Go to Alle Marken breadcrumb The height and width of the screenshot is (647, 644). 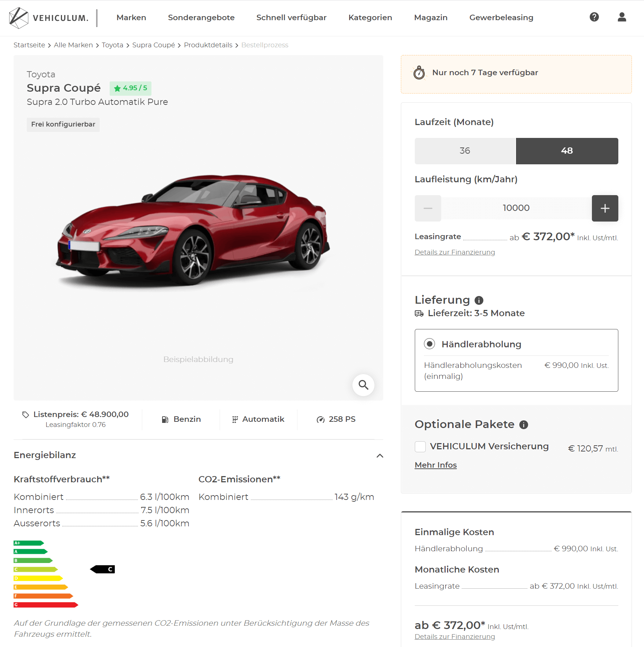pyautogui.click(x=73, y=45)
